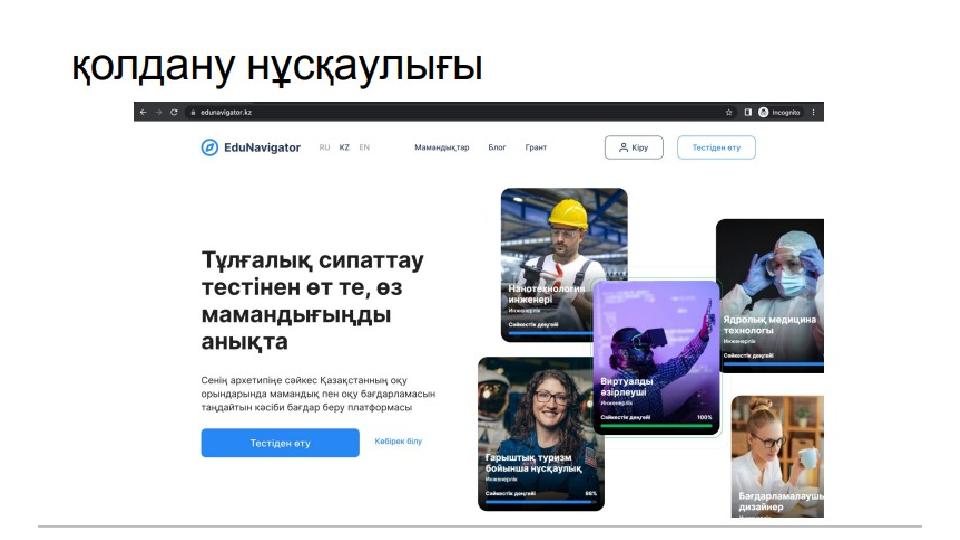This screenshot has width=960, height=540.
Task: Open the browser three-dot menu
Action: point(813,112)
